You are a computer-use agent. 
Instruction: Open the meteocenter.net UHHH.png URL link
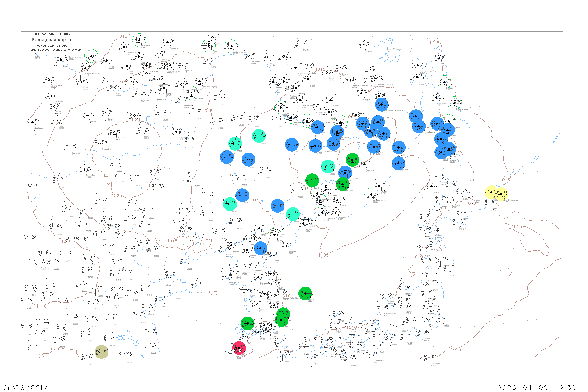[x=55, y=50]
